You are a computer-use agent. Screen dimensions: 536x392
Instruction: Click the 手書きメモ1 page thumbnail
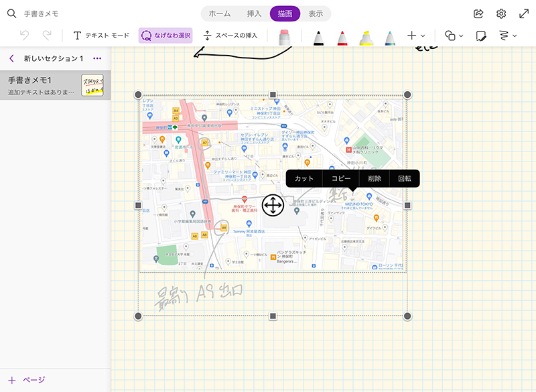pyautogui.click(x=92, y=85)
